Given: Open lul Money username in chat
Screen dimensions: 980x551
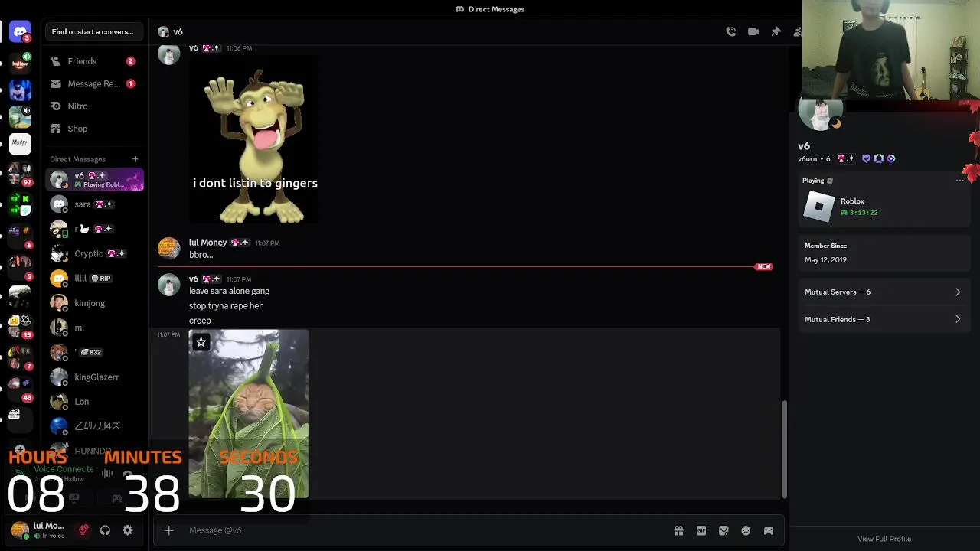Looking at the screenshot, I should (208, 243).
